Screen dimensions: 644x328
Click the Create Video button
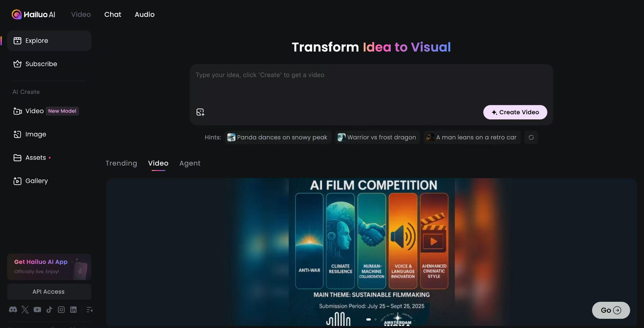click(515, 112)
